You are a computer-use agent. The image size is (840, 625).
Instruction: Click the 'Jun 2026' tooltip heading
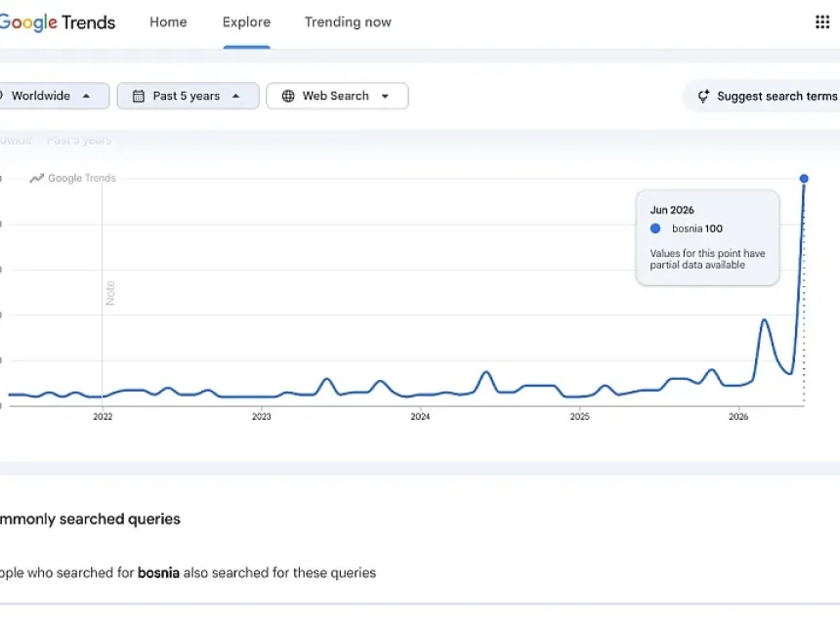[x=672, y=210]
